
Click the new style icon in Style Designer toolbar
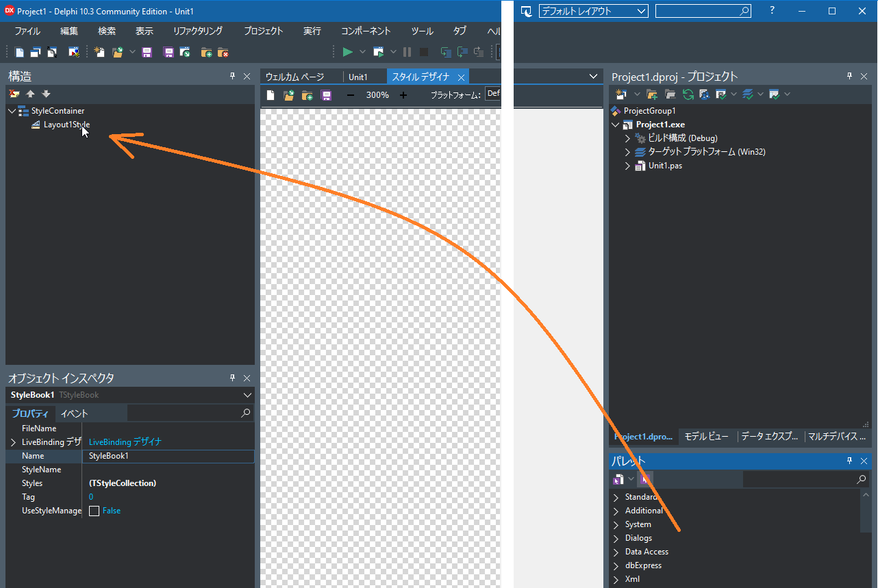271,95
